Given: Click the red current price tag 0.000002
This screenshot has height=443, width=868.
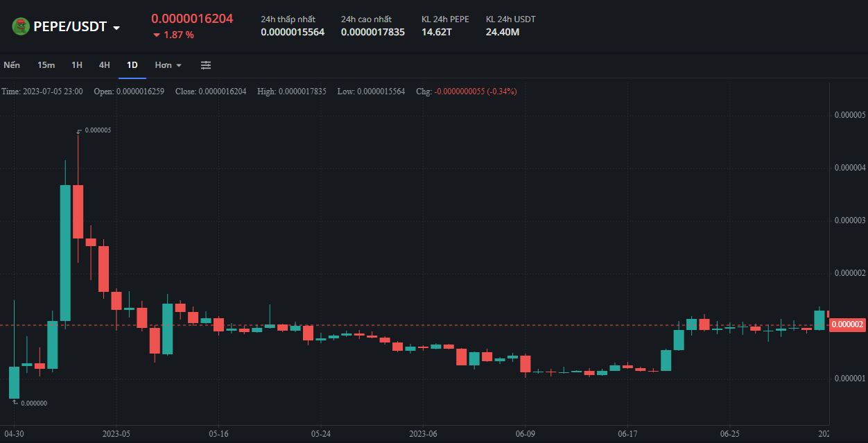Looking at the screenshot, I should click(847, 324).
